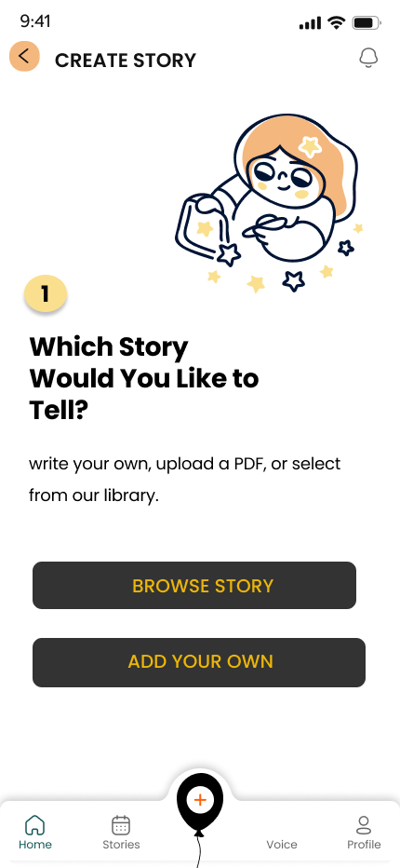Open the Voice tab
400x868 pixels.
click(x=282, y=845)
